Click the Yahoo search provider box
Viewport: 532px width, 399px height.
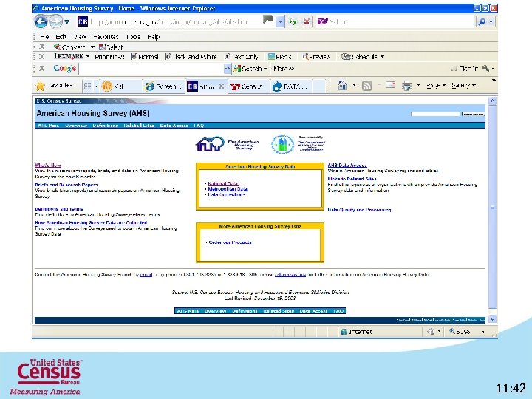(x=395, y=22)
